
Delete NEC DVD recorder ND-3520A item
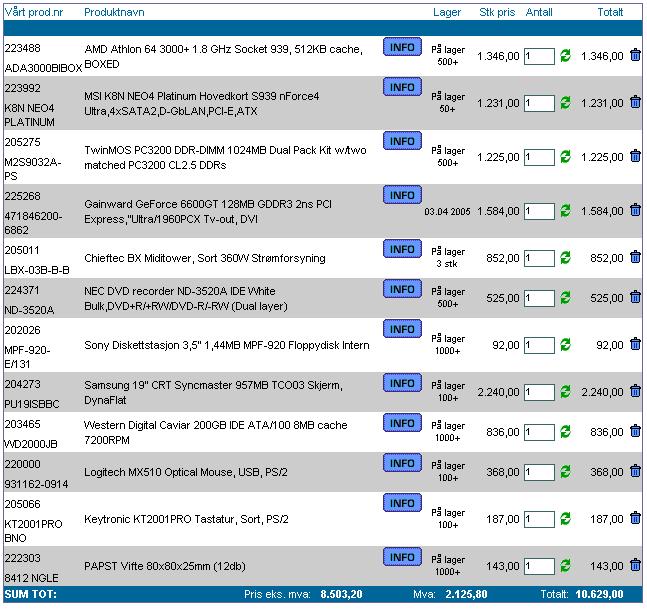(635, 297)
